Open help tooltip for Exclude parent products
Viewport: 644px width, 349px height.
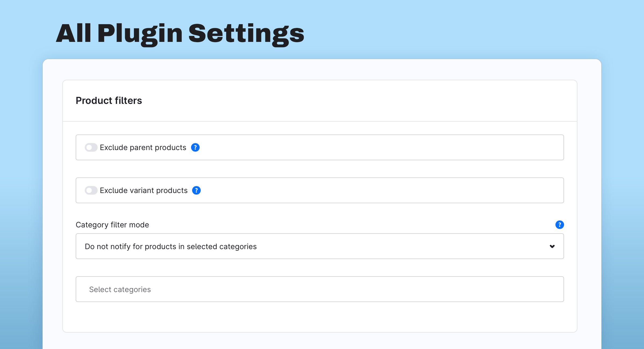(x=195, y=147)
